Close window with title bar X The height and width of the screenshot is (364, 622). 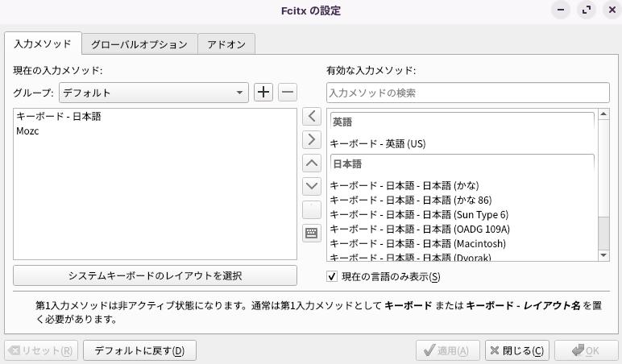point(612,10)
